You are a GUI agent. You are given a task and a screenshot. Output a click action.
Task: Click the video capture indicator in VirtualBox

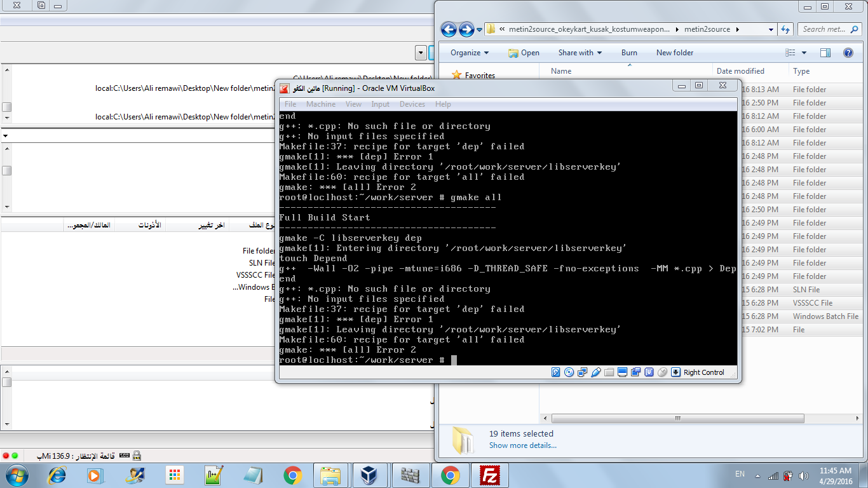pos(636,372)
